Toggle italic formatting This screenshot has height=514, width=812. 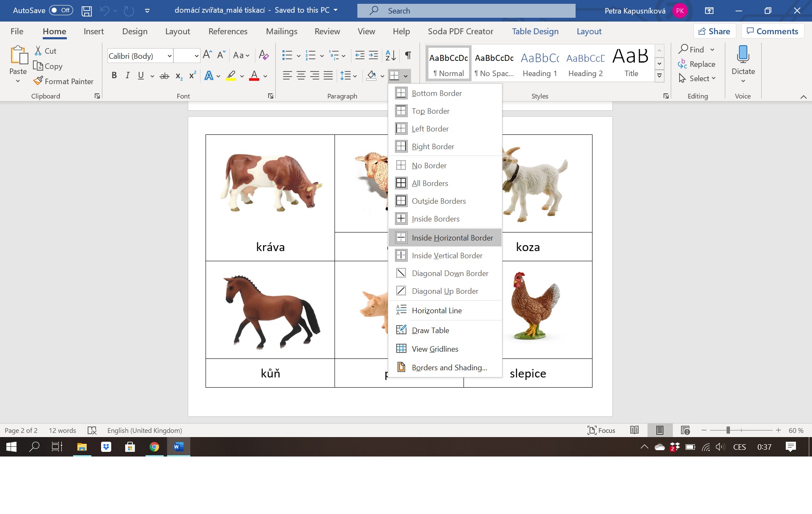tap(127, 76)
